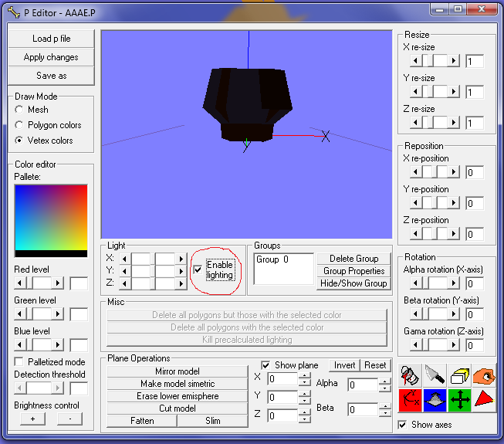Click Delete Group button

point(354,259)
